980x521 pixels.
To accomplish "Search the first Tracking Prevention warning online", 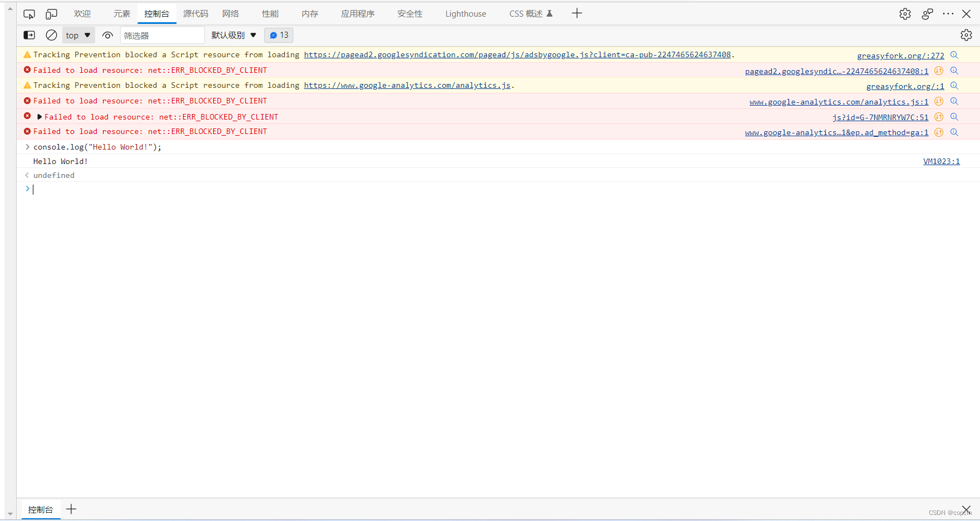I will coord(954,55).
